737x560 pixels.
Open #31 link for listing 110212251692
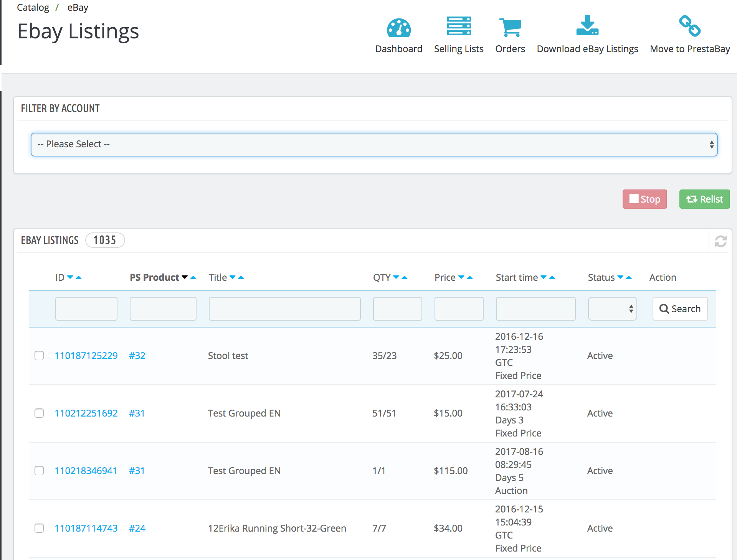137,413
